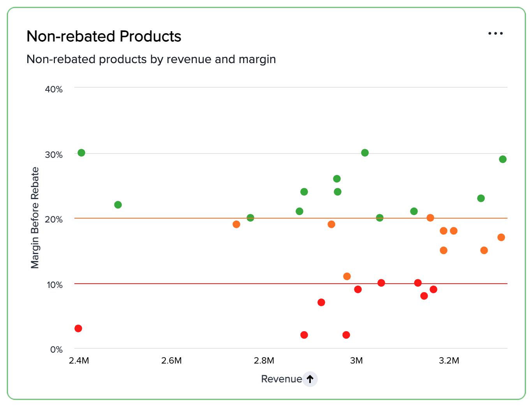The image size is (532, 406).
Task: Select the green dot above 30% near 3M
Action: click(x=365, y=153)
